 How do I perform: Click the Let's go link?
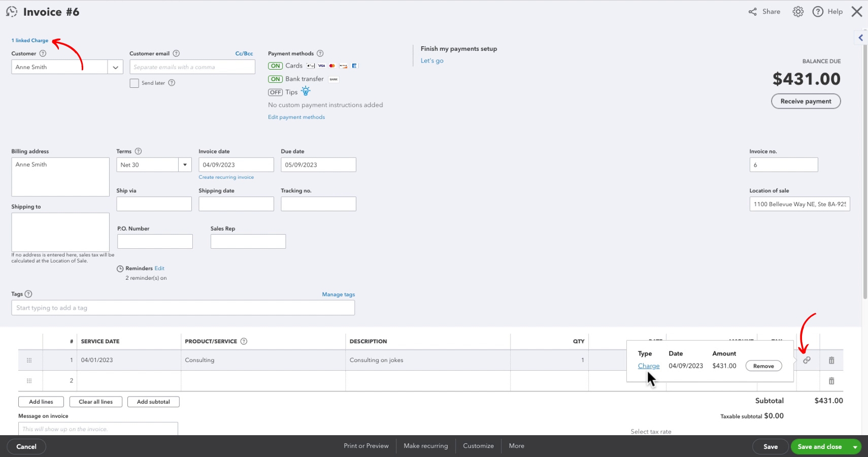(x=432, y=60)
